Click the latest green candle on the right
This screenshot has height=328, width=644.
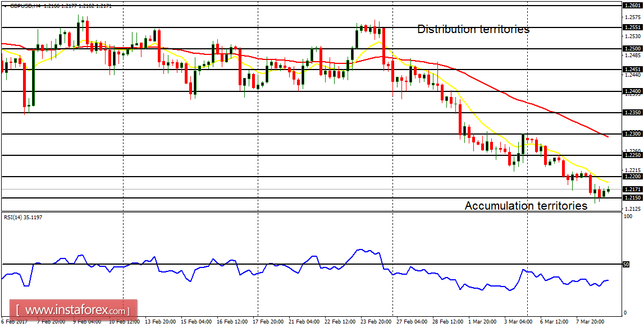tap(608, 190)
